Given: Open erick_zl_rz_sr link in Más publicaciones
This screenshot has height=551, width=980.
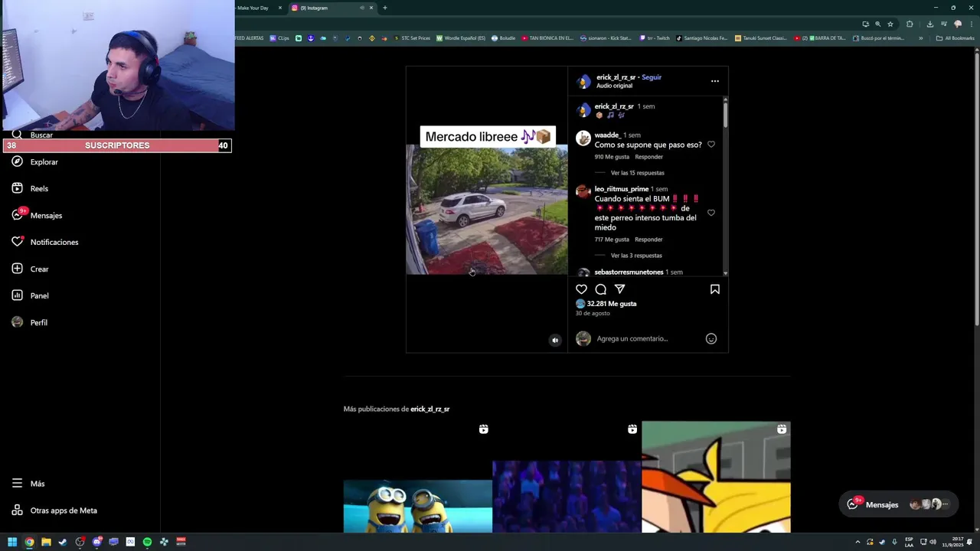Looking at the screenshot, I should click(x=430, y=409).
